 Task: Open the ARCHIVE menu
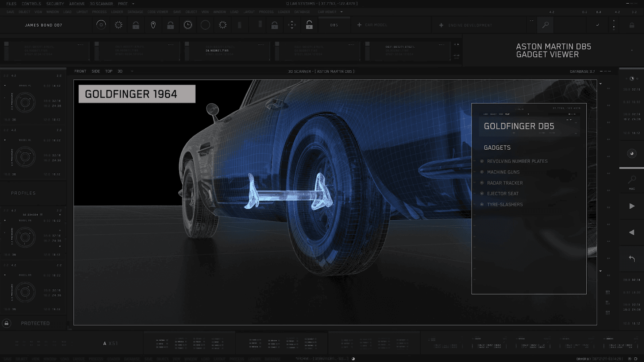[77, 4]
